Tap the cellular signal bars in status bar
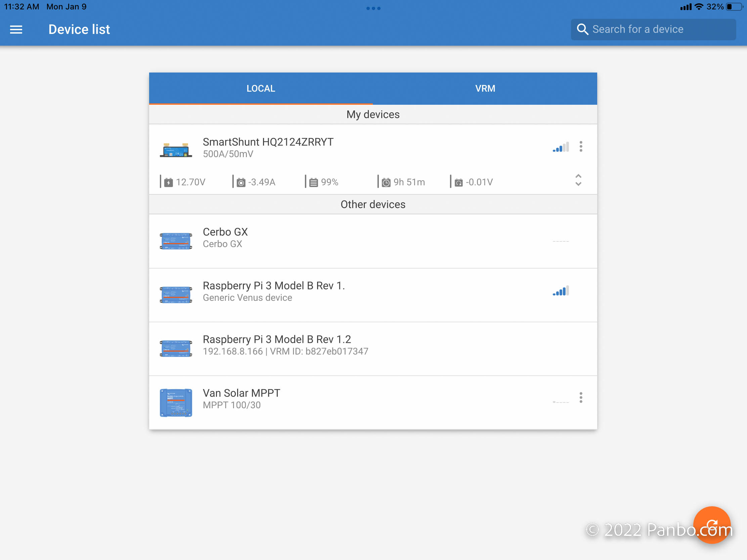Viewport: 747px width, 560px height. click(x=686, y=7)
